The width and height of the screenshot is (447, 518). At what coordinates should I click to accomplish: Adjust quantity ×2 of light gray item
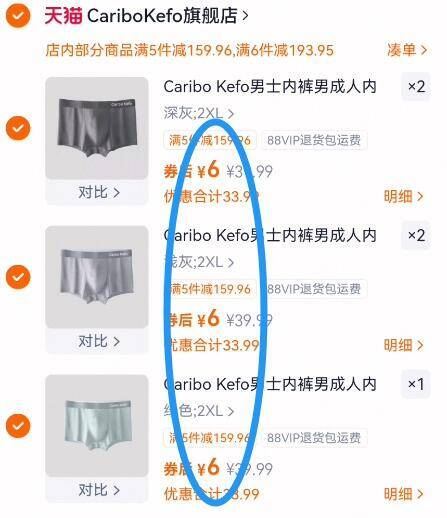(x=416, y=235)
